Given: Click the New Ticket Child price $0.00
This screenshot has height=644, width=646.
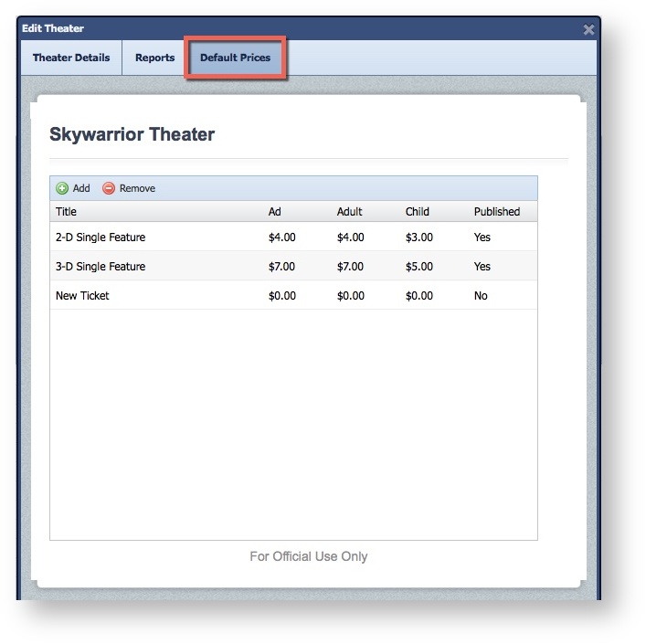Looking at the screenshot, I should pyautogui.click(x=418, y=296).
